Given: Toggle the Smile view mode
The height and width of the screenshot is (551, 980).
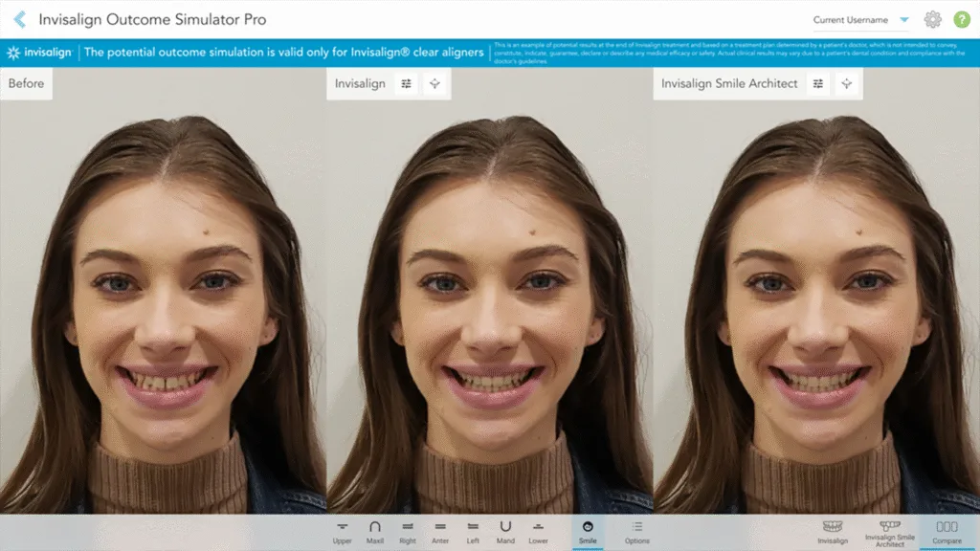Looking at the screenshot, I should coord(588,532).
